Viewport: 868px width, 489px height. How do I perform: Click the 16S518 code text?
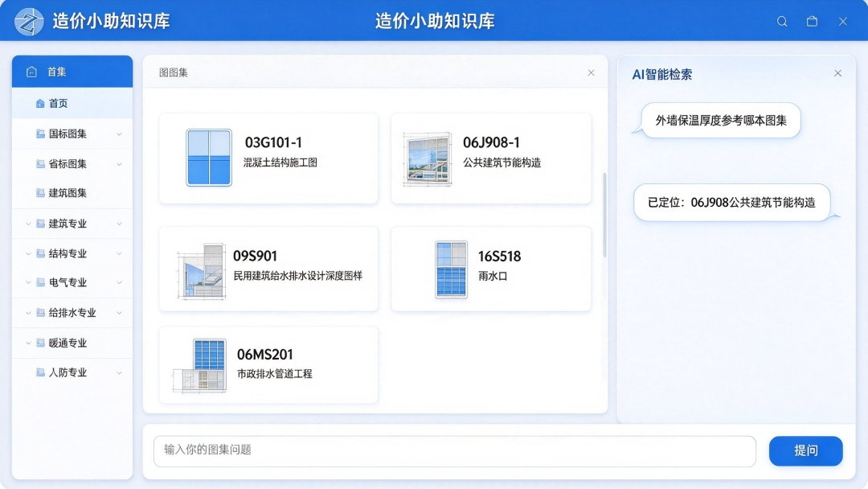499,257
